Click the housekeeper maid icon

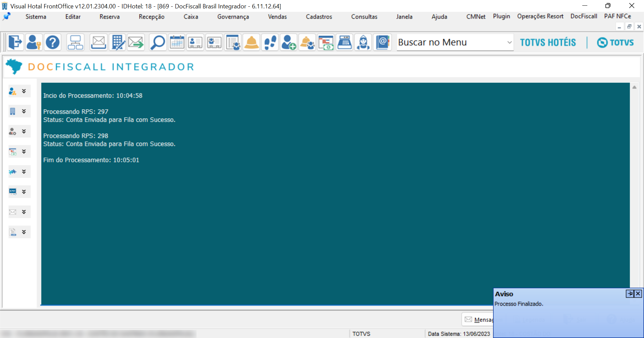[x=363, y=42]
